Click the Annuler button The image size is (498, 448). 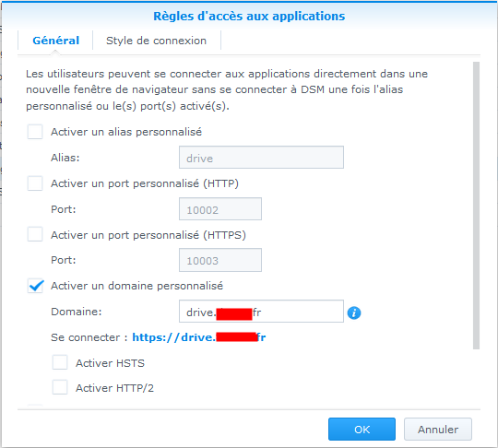pos(438,430)
